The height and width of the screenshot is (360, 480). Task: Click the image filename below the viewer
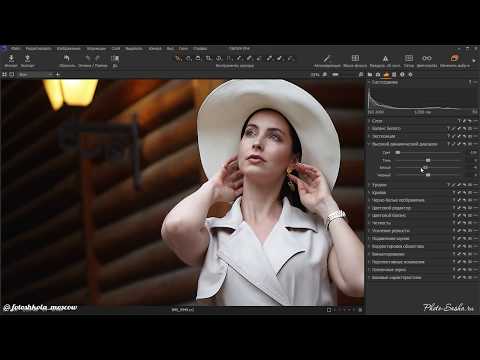click(182, 310)
